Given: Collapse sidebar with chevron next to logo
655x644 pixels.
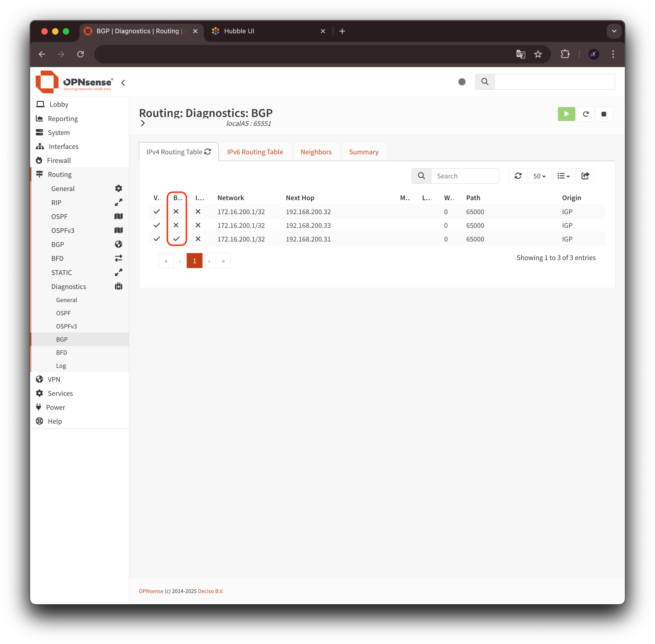Looking at the screenshot, I should [x=123, y=83].
